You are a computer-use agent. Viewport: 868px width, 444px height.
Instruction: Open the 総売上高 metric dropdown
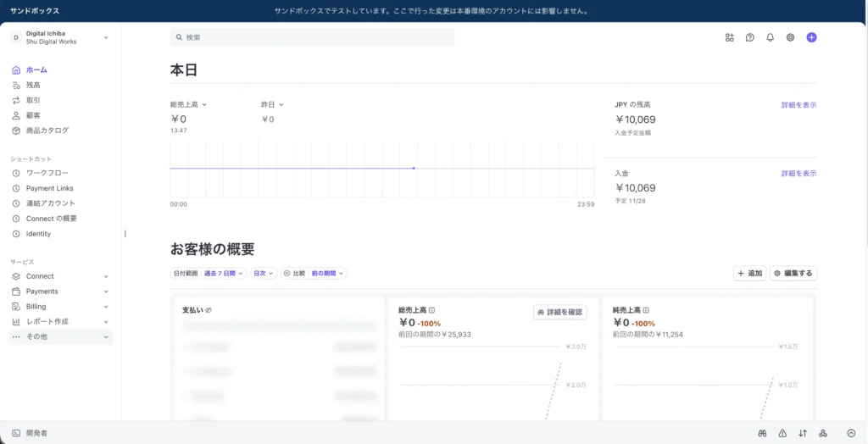click(x=188, y=104)
